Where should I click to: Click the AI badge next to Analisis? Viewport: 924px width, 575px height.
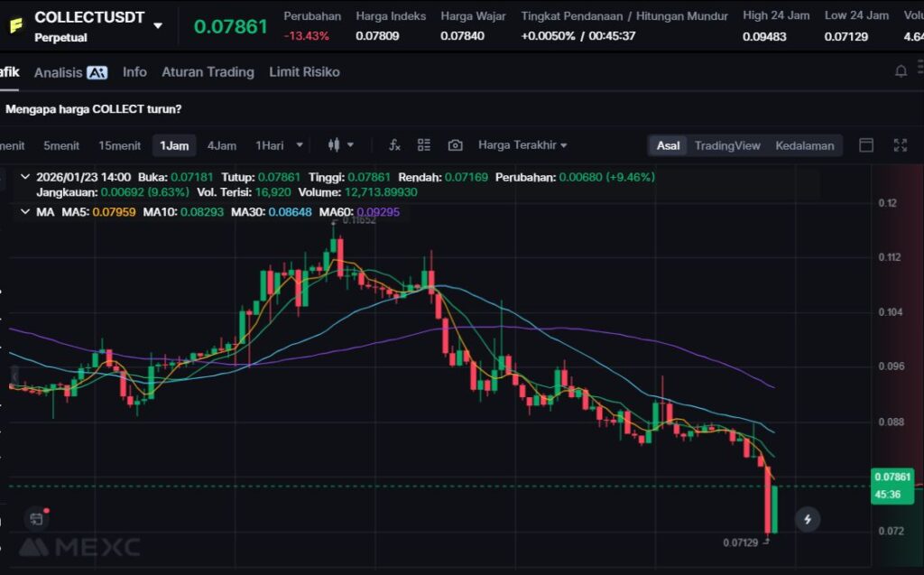coord(97,73)
